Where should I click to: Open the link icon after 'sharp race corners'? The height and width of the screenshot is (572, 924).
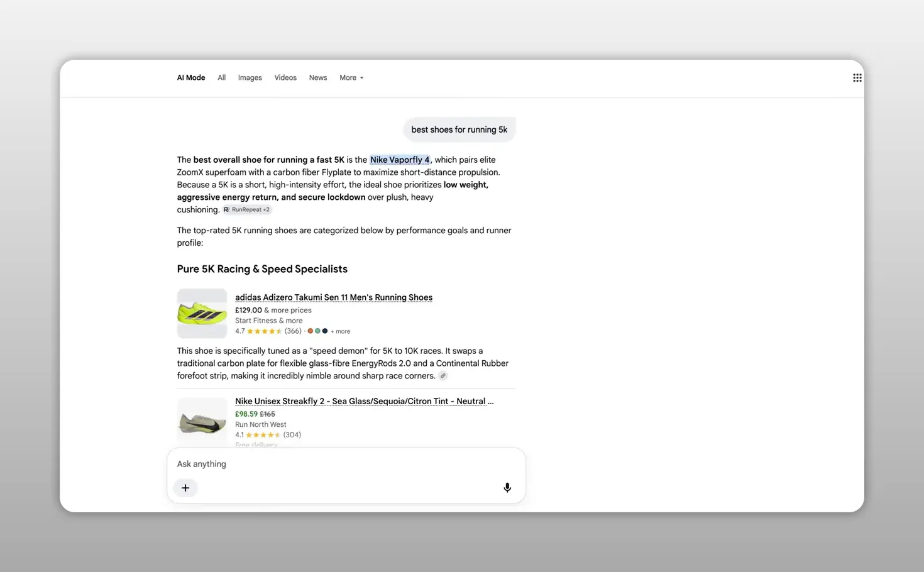[443, 376]
